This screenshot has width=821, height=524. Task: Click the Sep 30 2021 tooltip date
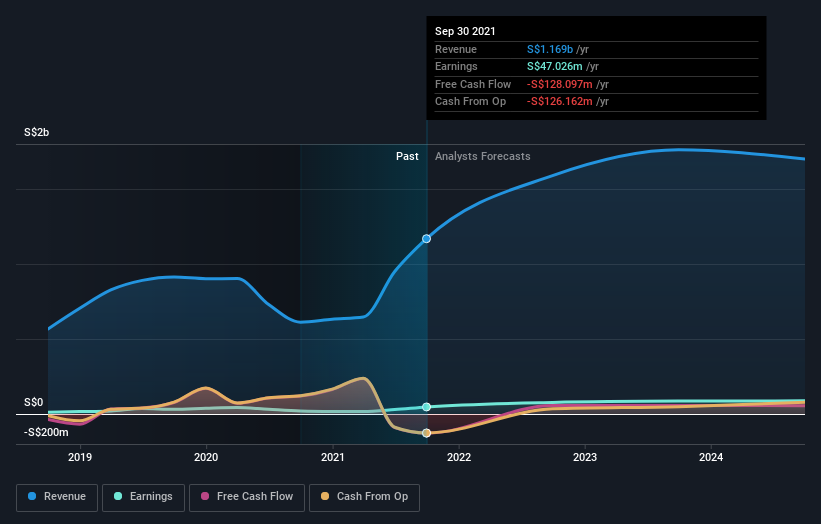tap(465, 31)
